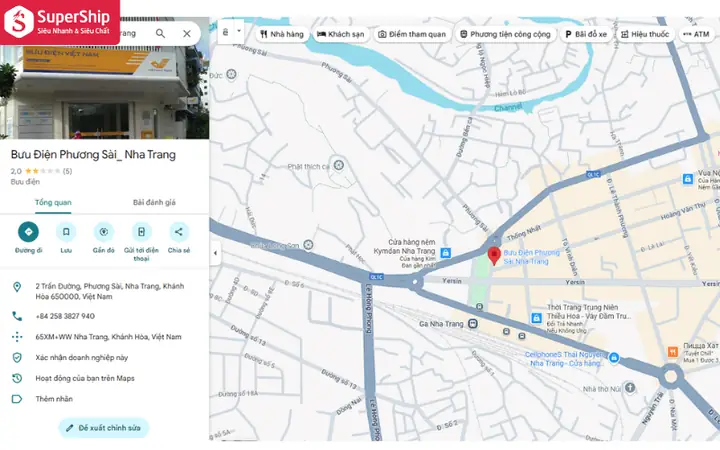The image size is (720, 450).
Task: Click the Đường đi directions icon
Action: pyautogui.click(x=28, y=232)
